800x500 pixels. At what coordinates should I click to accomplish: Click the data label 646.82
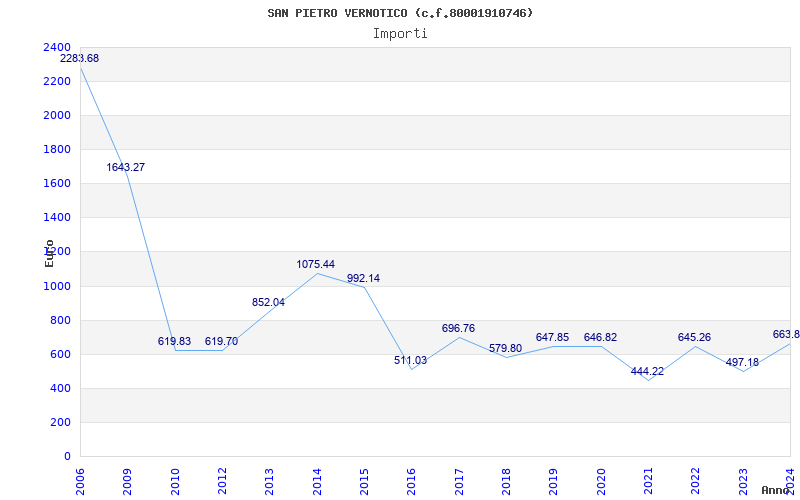pyautogui.click(x=601, y=337)
